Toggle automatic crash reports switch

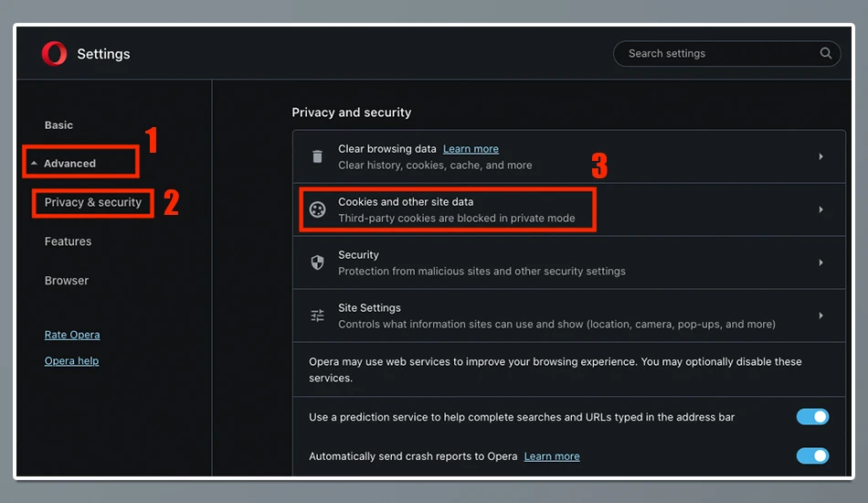[812, 455]
